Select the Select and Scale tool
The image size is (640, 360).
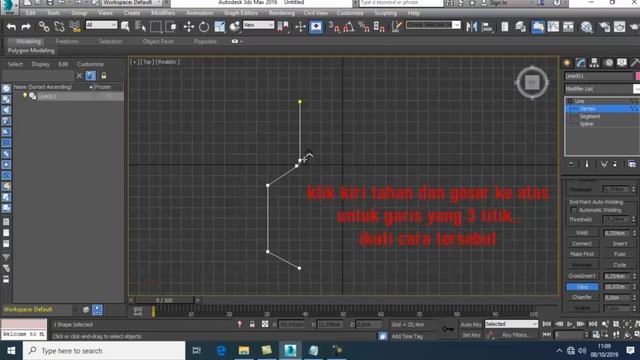point(219,27)
